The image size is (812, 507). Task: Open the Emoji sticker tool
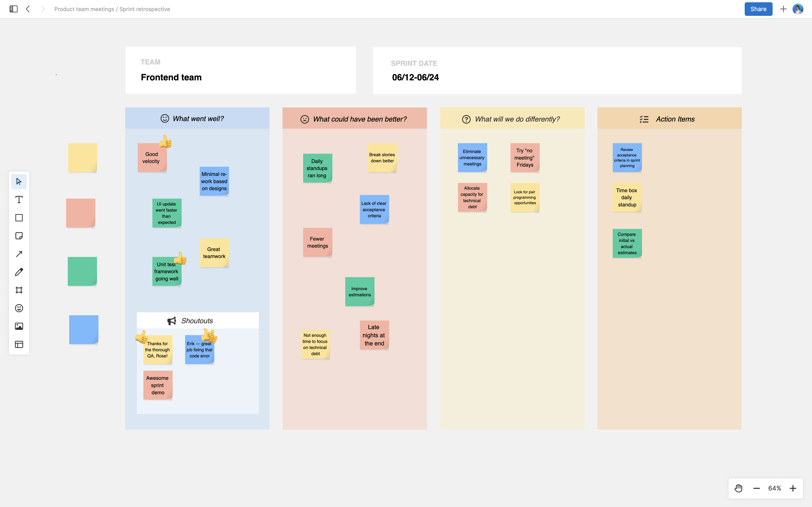click(x=19, y=308)
